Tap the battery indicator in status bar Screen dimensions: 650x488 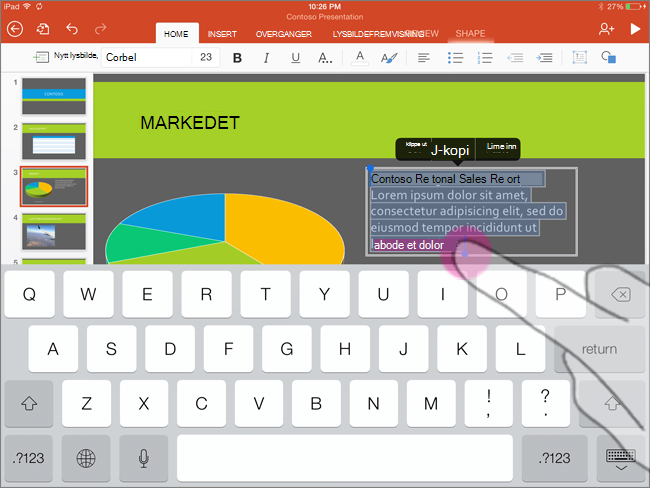[636, 6]
